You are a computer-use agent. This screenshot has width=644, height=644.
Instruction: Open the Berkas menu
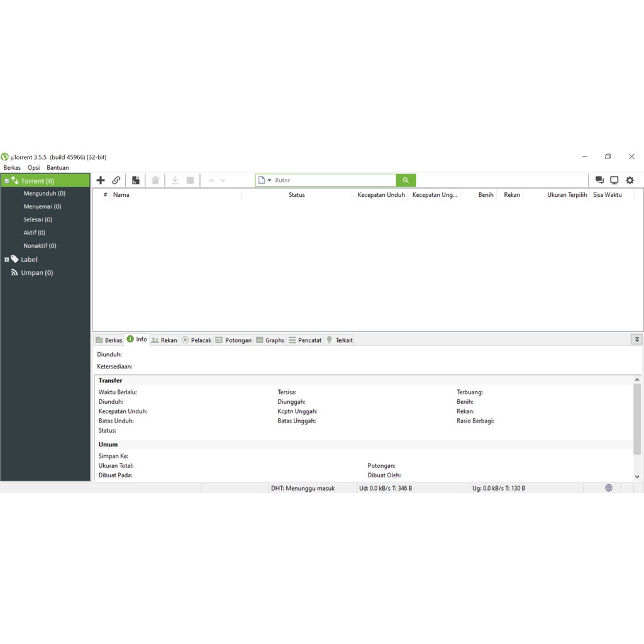point(12,168)
